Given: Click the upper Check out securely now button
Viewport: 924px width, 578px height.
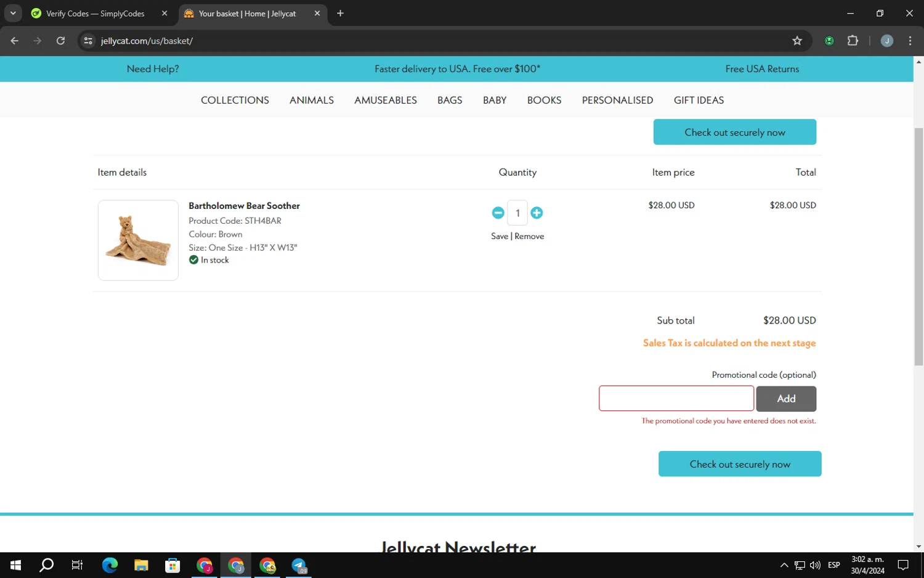Looking at the screenshot, I should point(735,132).
